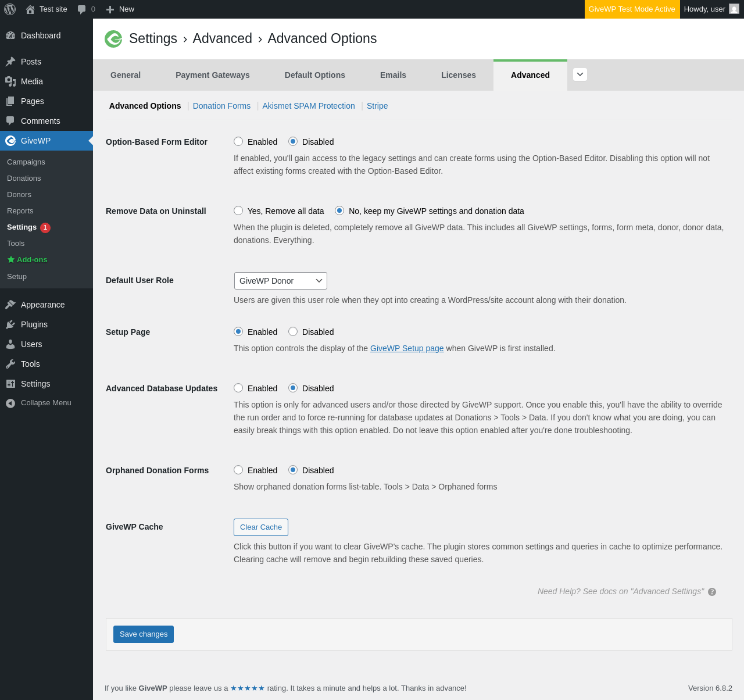Click the Test site home icon
744x700 pixels.
[30, 9]
